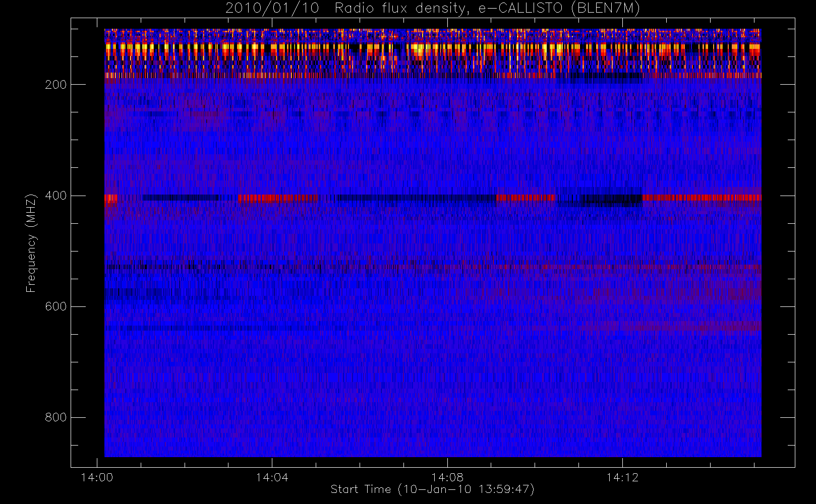
Task: Click the plot title '2010/01/10 Radio flux density, e-CALLISTO (BLEN7M)'
Action: click(433, 9)
